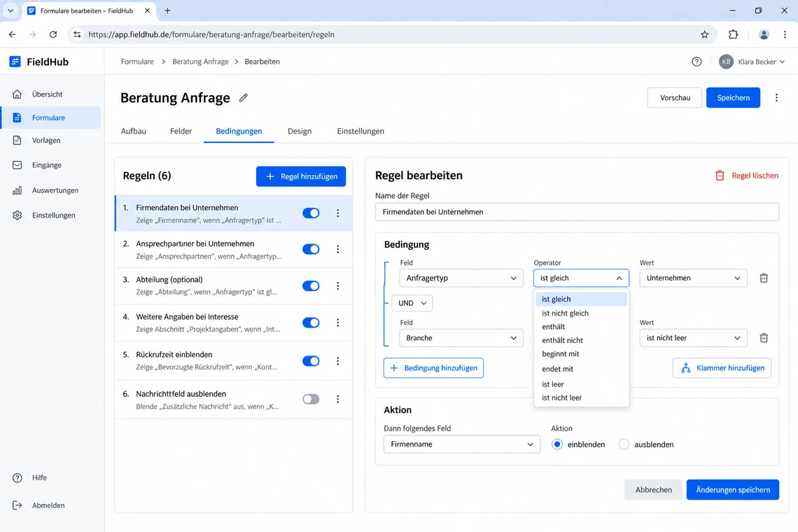Screen dimensions: 798x532
Task: Click into the Name der Regel field
Action: tap(577, 212)
